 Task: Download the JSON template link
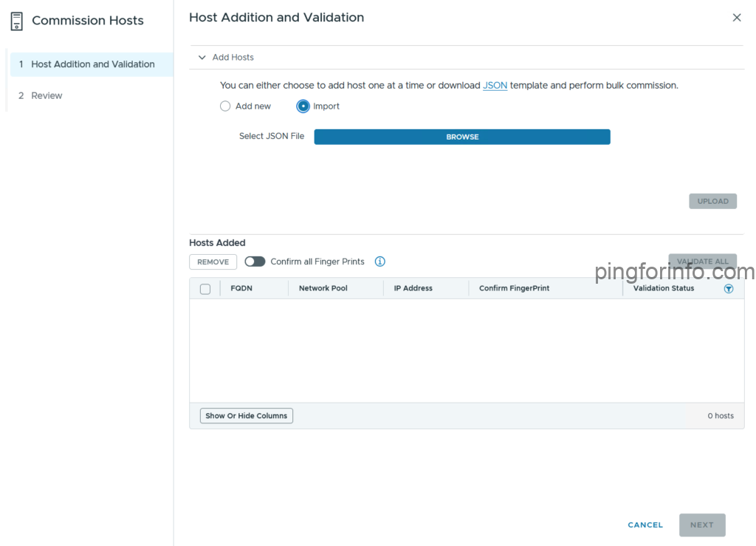click(x=495, y=86)
